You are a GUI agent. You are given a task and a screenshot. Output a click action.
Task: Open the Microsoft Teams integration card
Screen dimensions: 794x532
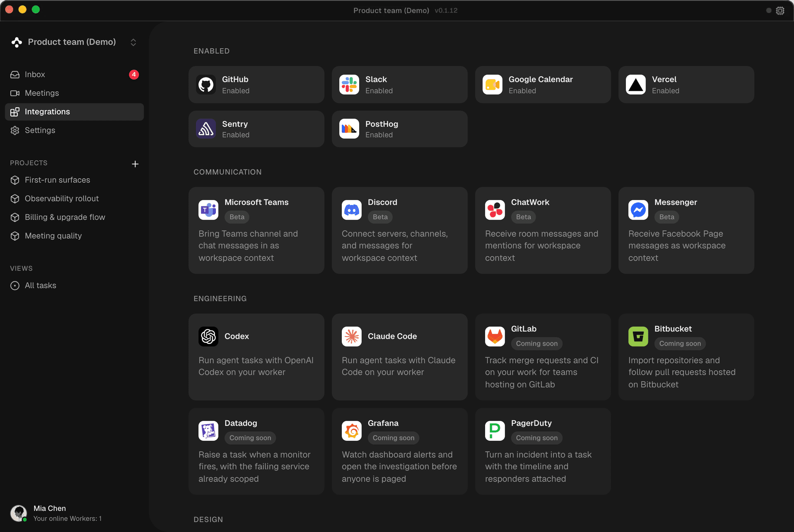click(x=256, y=231)
